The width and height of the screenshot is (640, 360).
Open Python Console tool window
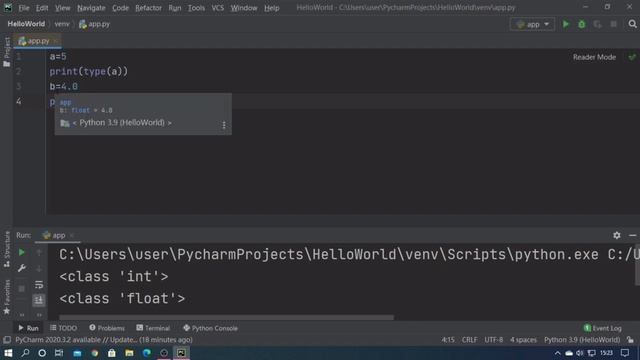pyautogui.click(x=210, y=328)
